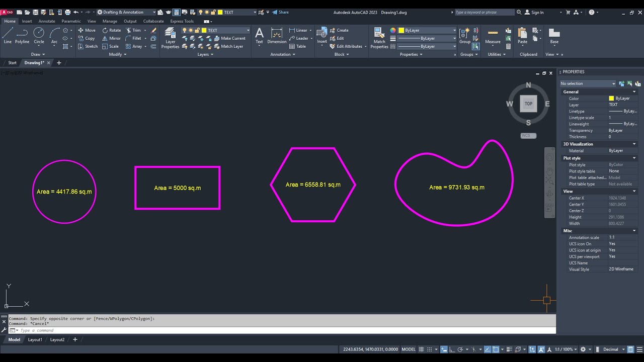Click the Sign In button

[534, 12]
